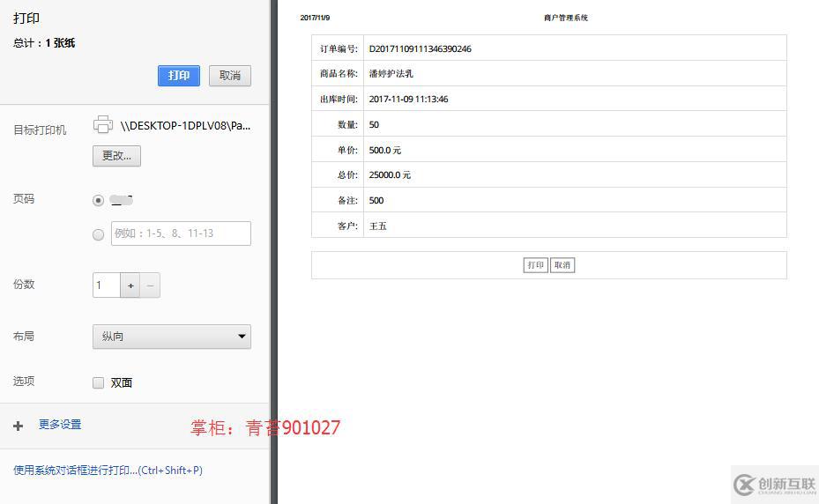The width and height of the screenshot is (819, 504).
Task: Open the system print dialog link
Action: 108,470
